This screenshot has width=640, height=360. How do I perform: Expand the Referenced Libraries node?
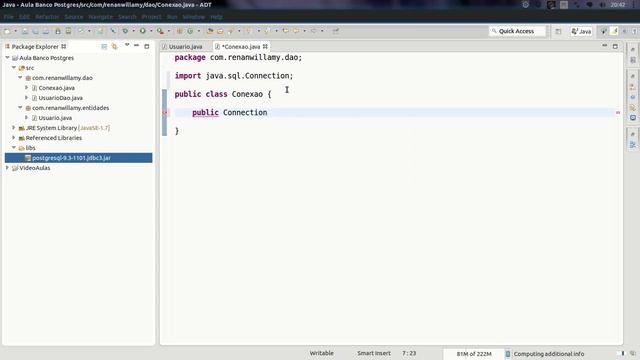coord(14,138)
